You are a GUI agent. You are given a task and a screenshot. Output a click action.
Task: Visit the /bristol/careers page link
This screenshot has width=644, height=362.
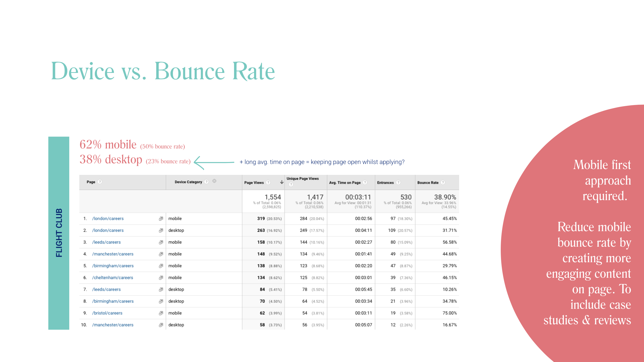click(x=107, y=313)
